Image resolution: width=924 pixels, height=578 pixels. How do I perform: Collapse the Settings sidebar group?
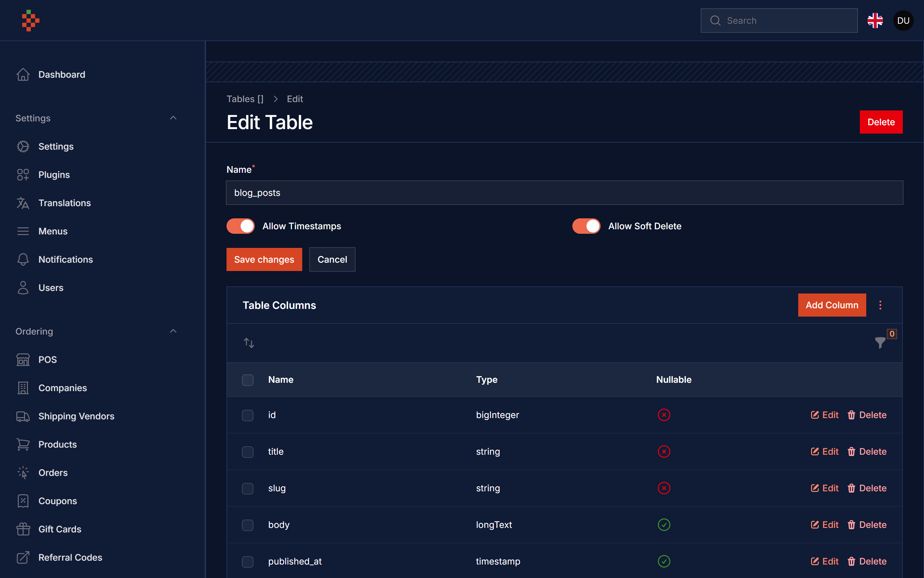pyautogui.click(x=173, y=118)
